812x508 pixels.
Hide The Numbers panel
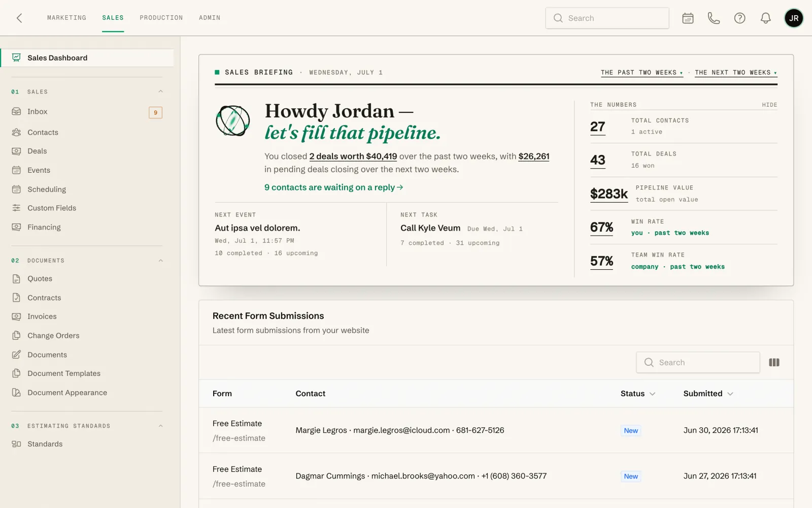769,105
